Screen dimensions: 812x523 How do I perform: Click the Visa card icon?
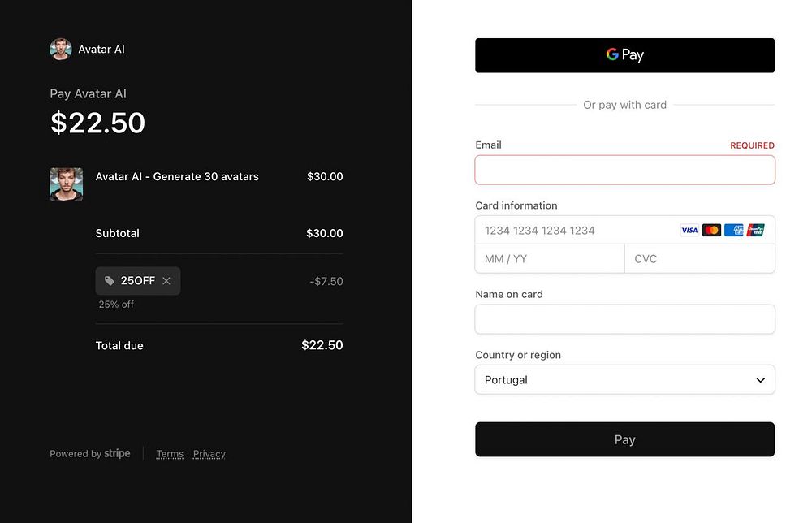pyautogui.click(x=689, y=230)
